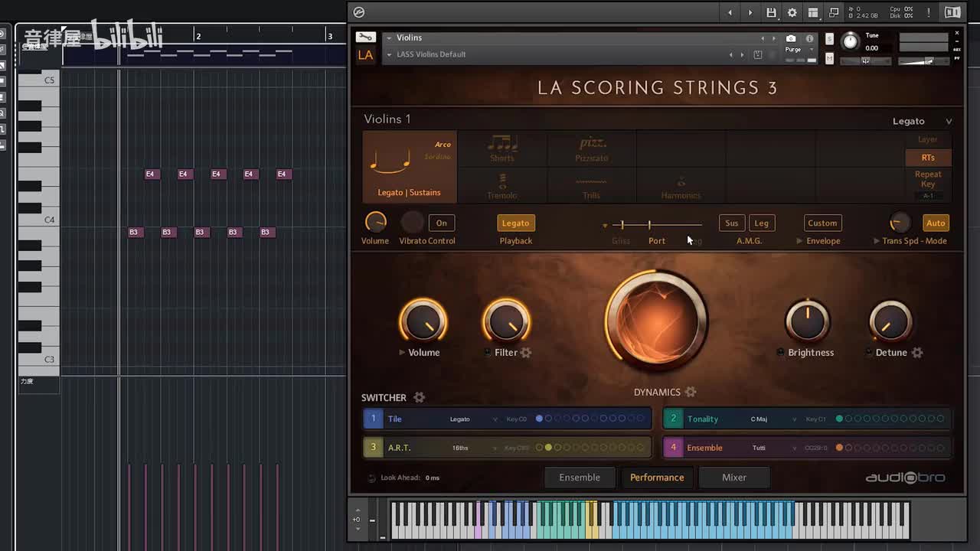
Task: Click the Brightness knob
Action: (807, 321)
